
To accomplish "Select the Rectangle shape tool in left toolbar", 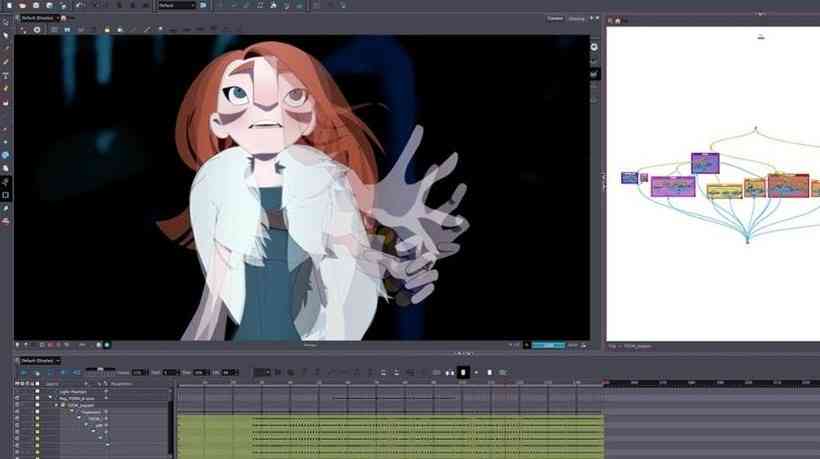I will tap(6, 195).
